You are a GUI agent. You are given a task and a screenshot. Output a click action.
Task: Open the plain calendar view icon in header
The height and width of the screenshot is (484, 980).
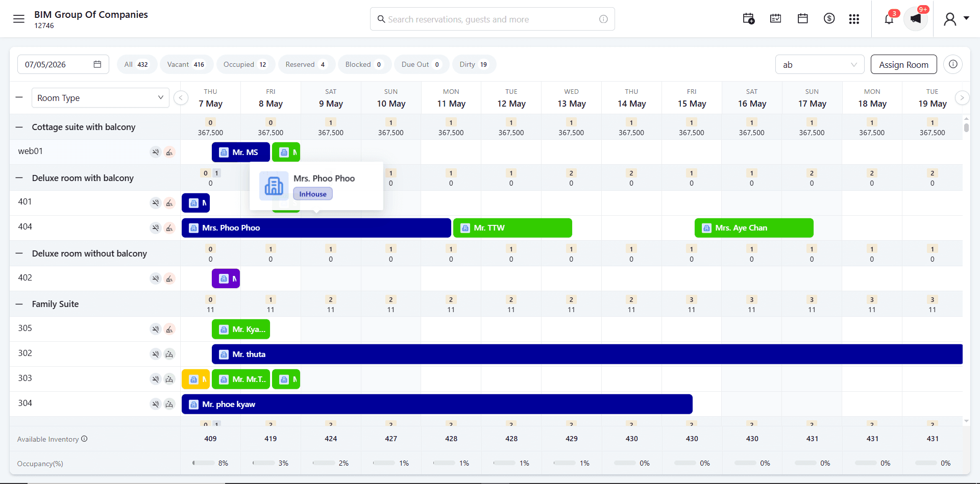point(803,19)
